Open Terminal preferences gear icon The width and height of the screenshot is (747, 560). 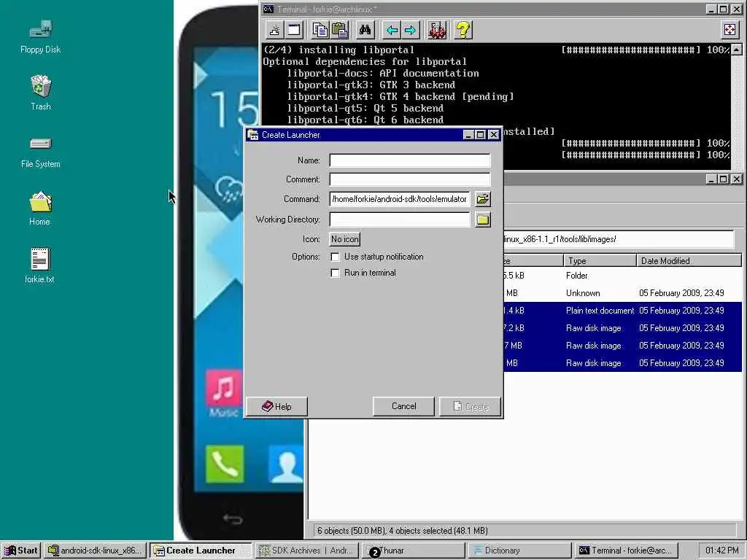(437, 30)
